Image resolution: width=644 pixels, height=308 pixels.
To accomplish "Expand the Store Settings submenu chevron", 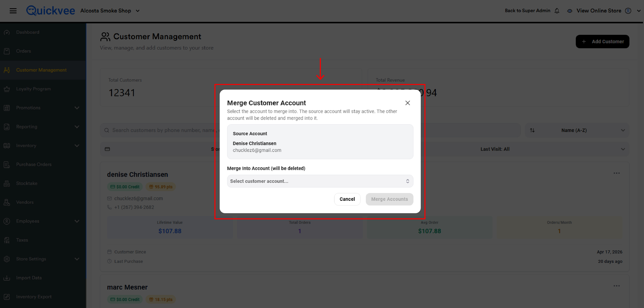I will [x=77, y=259].
